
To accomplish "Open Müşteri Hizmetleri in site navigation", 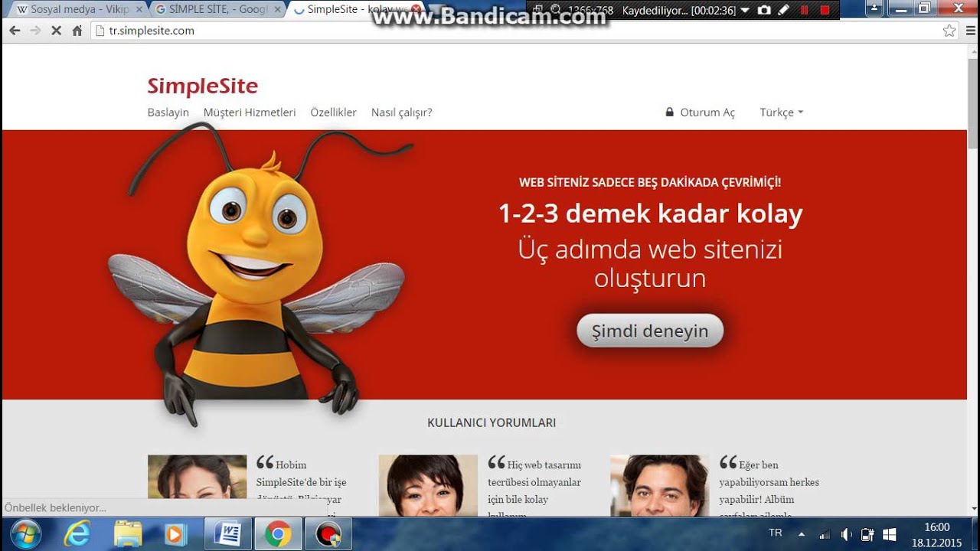I will click(250, 112).
